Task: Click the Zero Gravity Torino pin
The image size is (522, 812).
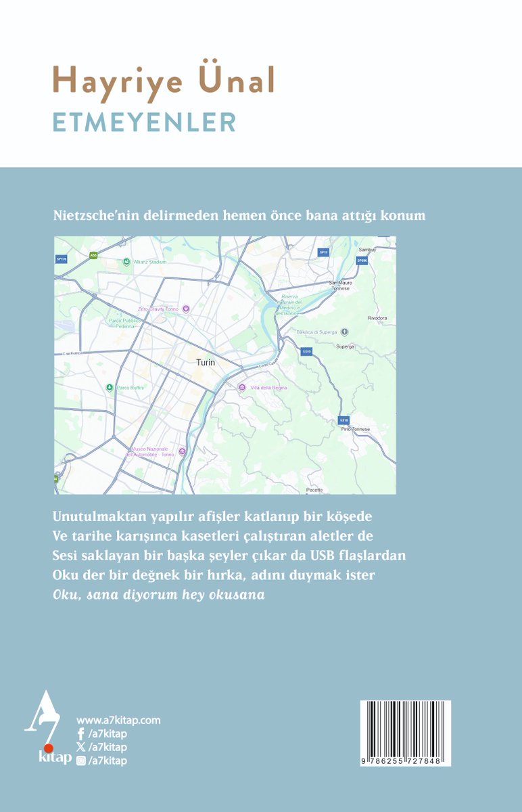Action: 187,309
